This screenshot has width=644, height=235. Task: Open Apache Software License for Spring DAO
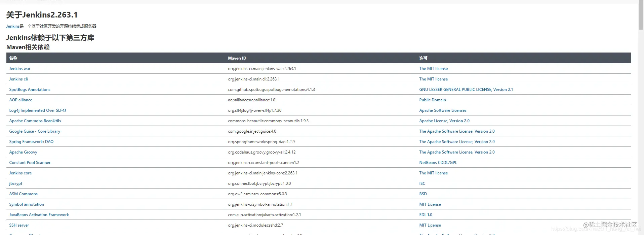pos(457,142)
